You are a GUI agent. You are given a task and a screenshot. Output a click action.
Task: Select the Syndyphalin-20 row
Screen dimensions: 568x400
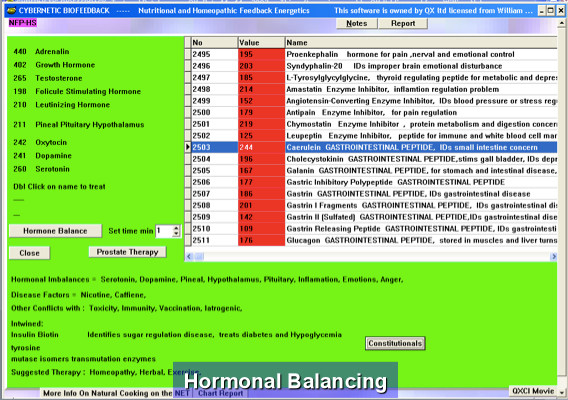pos(374,66)
